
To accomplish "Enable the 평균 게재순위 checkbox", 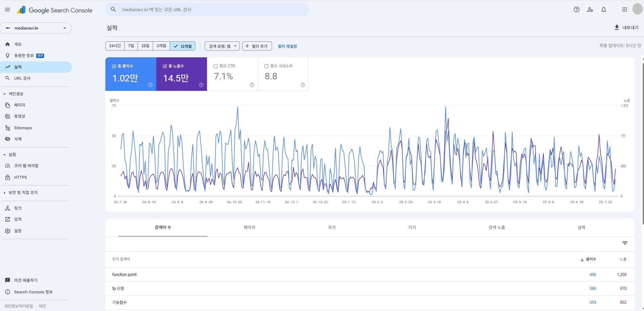I will pos(267,66).
